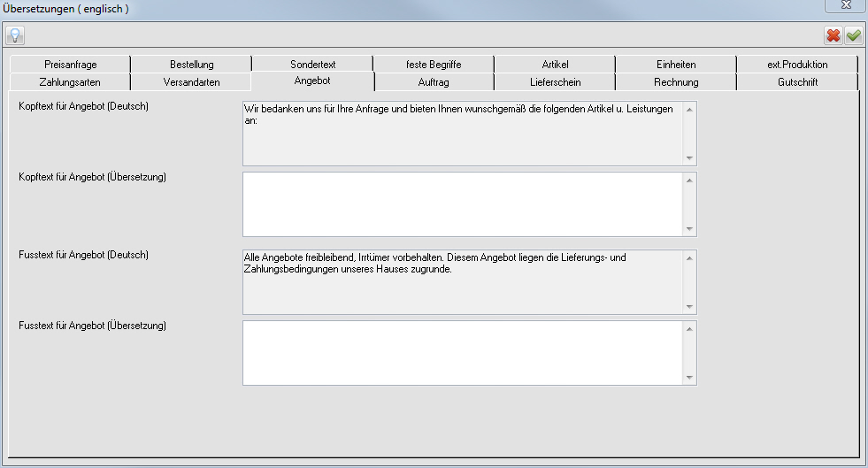The height and width of the screenshot is (468, 868).
Task: Switch to the Preisanfrage tab
Action: coord(70,65)
